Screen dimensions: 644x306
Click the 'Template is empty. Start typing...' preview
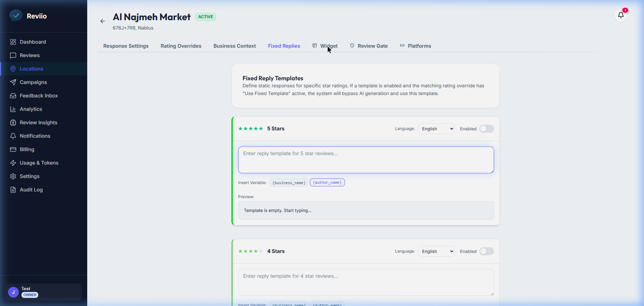coord(366,211)
